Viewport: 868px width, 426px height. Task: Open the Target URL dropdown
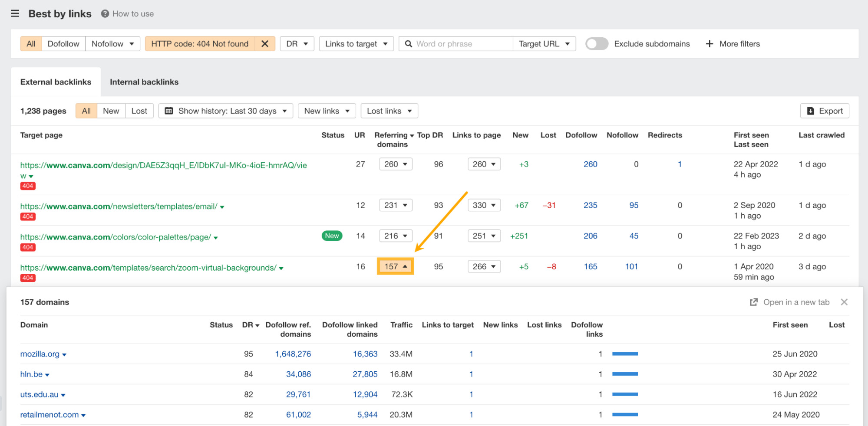[x=544, y=43]
